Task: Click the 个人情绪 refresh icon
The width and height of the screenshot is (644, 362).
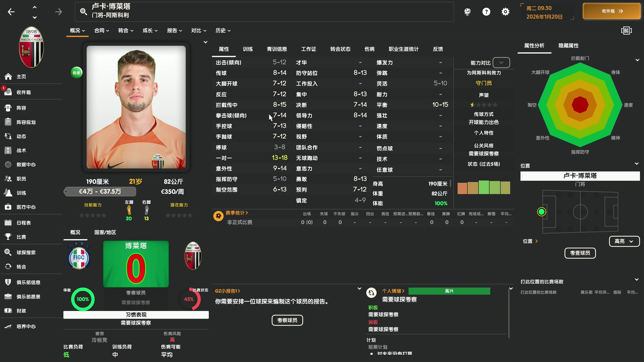Action: point(371,293)
